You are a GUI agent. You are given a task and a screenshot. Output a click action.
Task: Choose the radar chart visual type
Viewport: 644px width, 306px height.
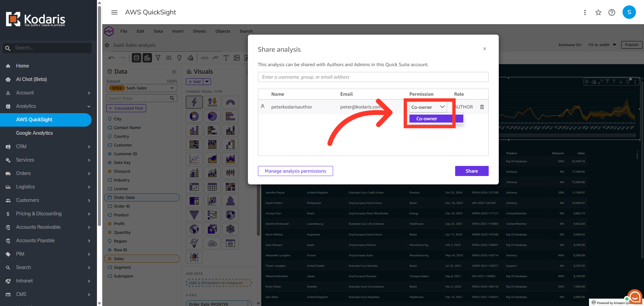point(230,229)
